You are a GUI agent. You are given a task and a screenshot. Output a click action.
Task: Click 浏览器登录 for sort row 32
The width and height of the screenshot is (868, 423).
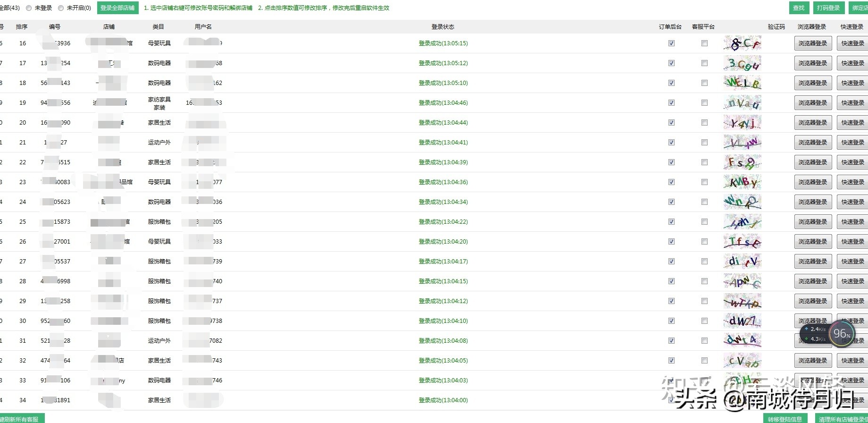coord(813,361)
